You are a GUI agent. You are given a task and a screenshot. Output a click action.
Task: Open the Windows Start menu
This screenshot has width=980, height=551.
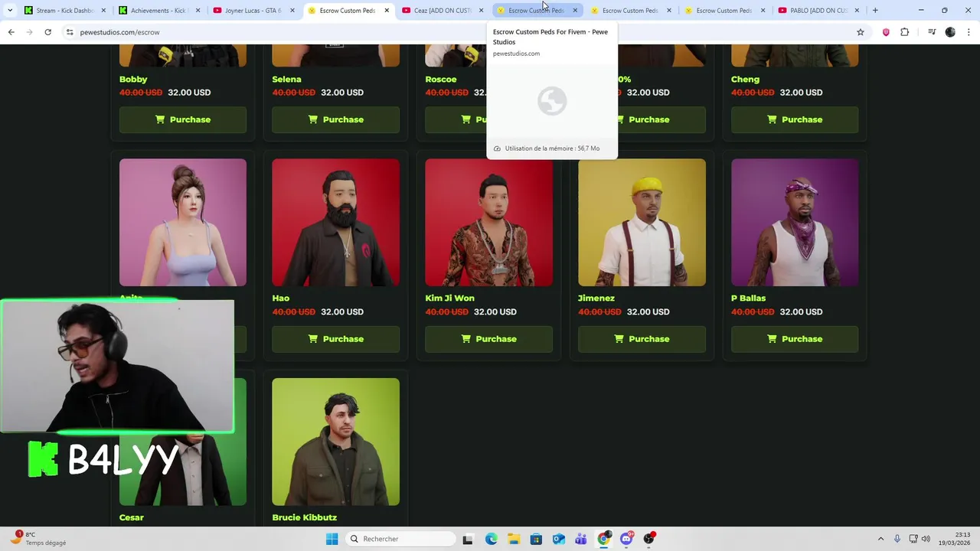[x=332, y=539]
